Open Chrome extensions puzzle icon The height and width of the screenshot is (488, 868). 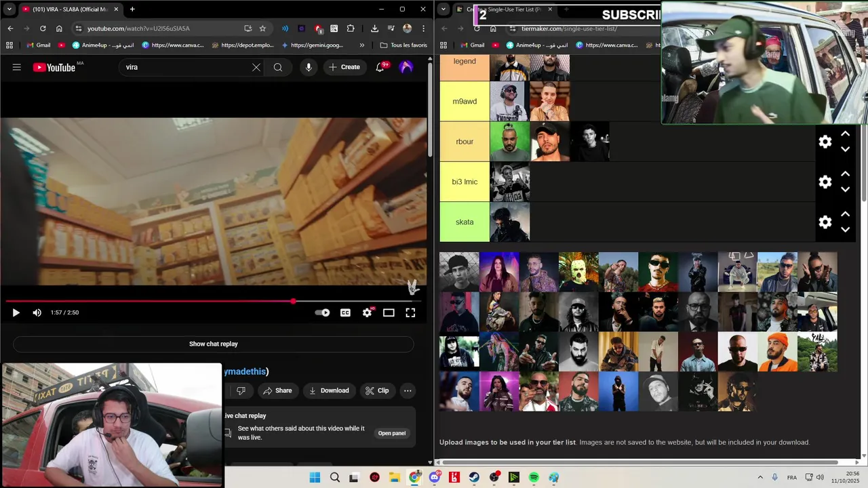point(351,28)
